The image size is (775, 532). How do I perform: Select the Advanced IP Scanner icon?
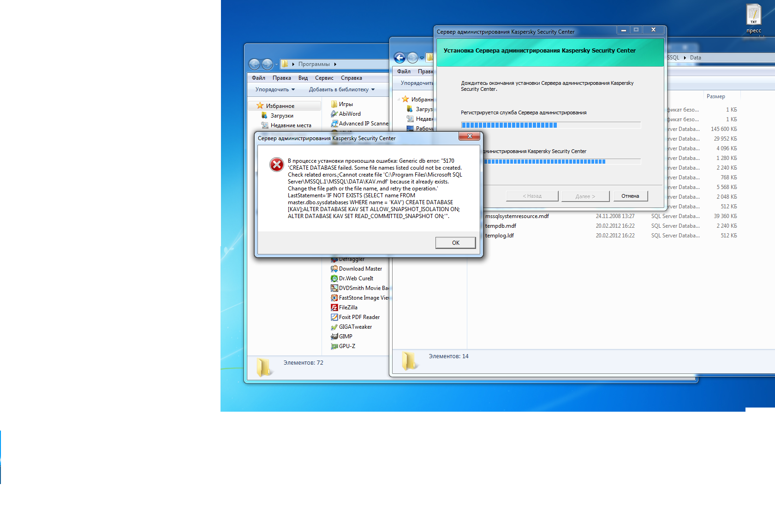click(x=334, y=124)
